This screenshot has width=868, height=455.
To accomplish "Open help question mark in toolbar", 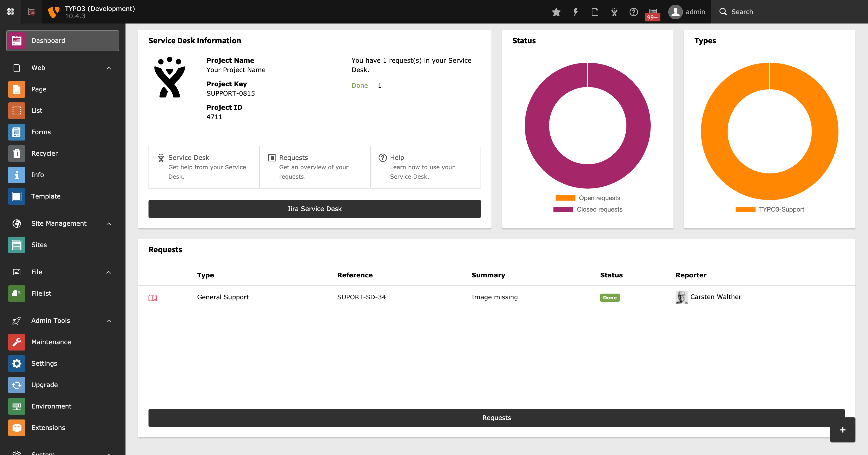I will [633, 12].
